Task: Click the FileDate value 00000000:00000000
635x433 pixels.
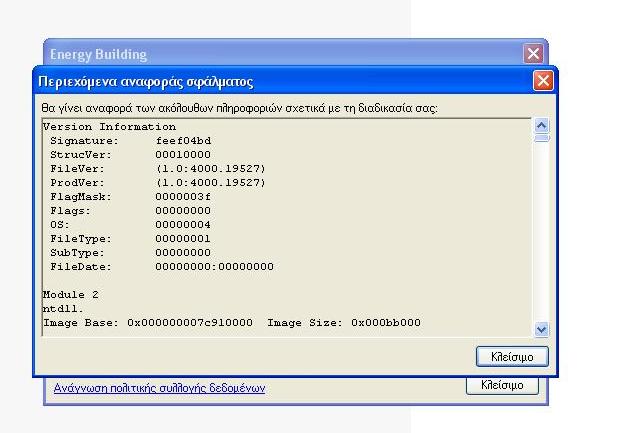Action: [215, 267]
